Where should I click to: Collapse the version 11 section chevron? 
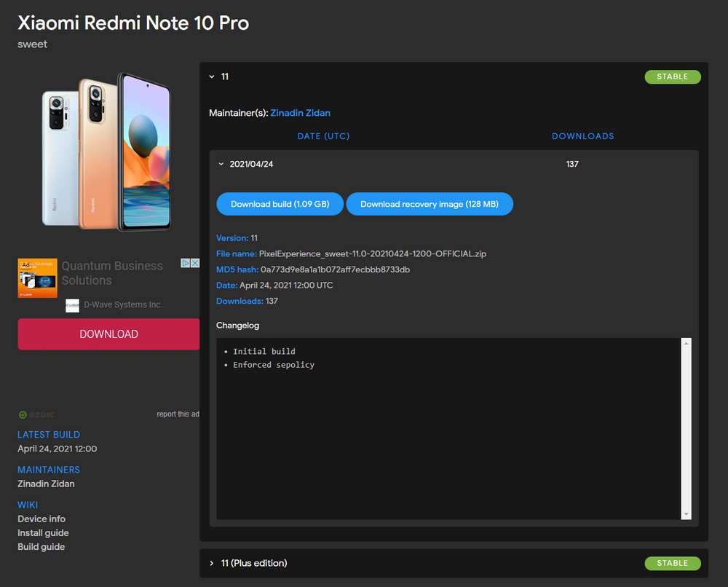point(212,76)
